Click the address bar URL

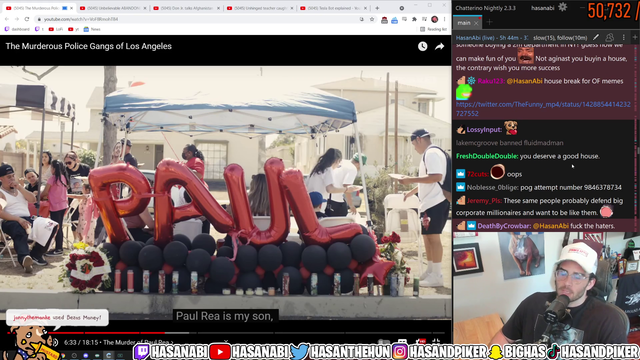point(81,19)
